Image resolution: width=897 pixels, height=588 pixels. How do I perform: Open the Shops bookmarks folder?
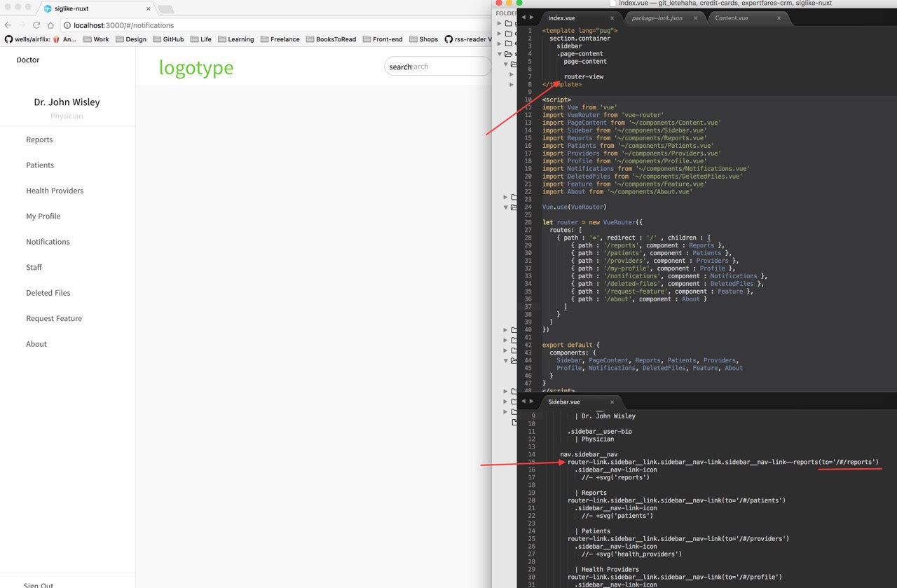423,39
